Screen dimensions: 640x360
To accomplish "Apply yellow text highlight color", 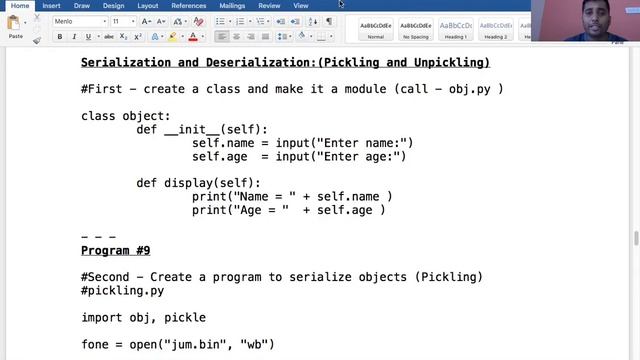I will point(173,37).
